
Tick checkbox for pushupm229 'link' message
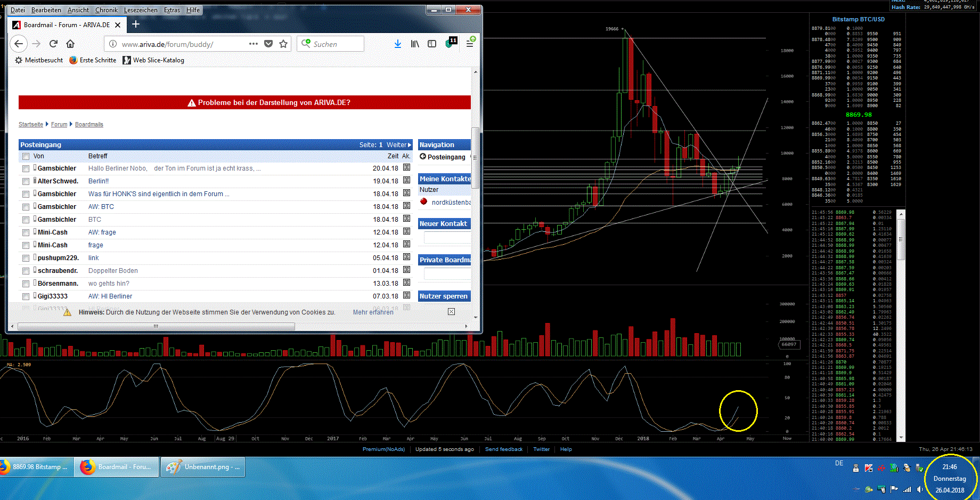26,258
